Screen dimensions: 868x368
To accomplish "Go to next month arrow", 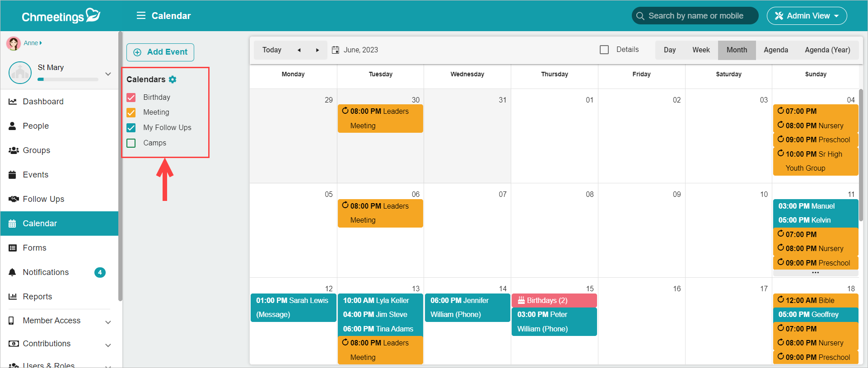I will pos(317,50).
